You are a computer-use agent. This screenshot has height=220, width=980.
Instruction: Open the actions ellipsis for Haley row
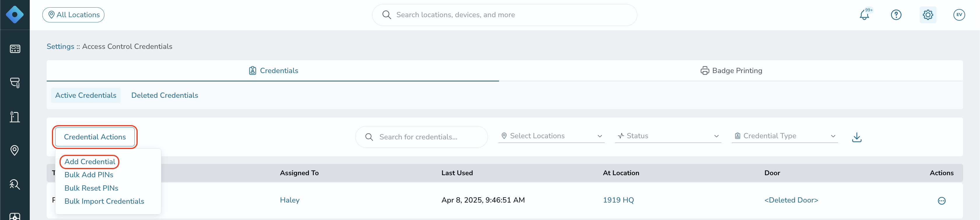[x=942, y=201]
